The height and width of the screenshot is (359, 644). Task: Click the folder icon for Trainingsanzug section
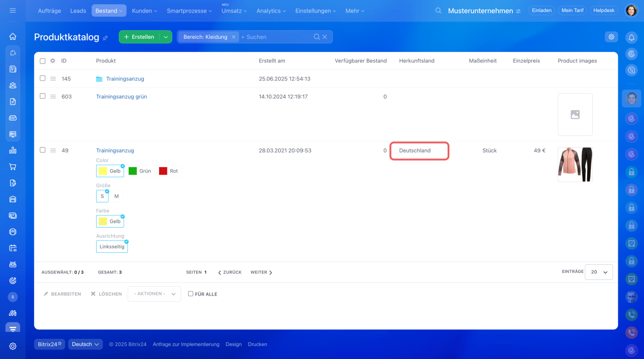(x=99, y=79)
